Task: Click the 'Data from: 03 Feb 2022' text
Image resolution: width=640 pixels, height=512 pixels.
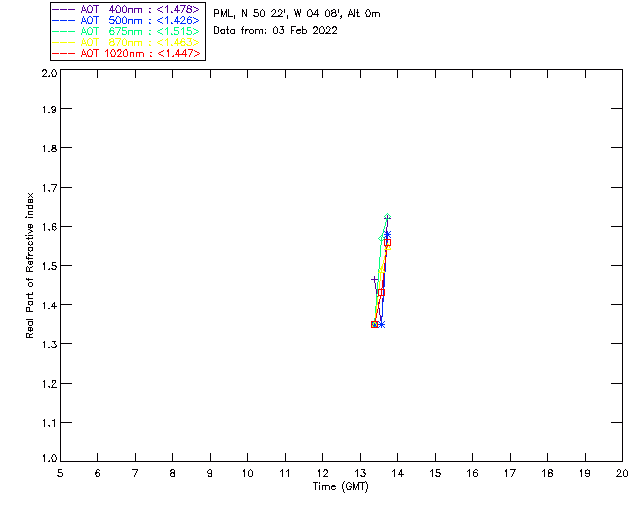Action: (276, 31)
